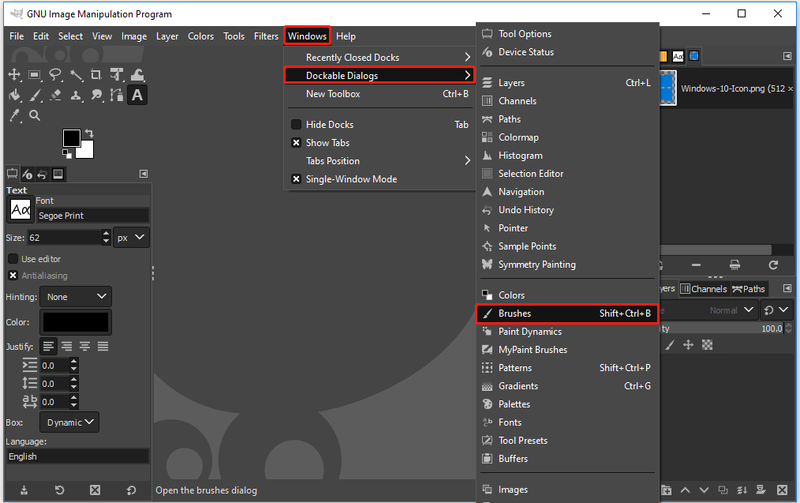The width and height of the screenshot is (800, 503).
Task: Choose Layers dialog entry
Action: [566, 83]
